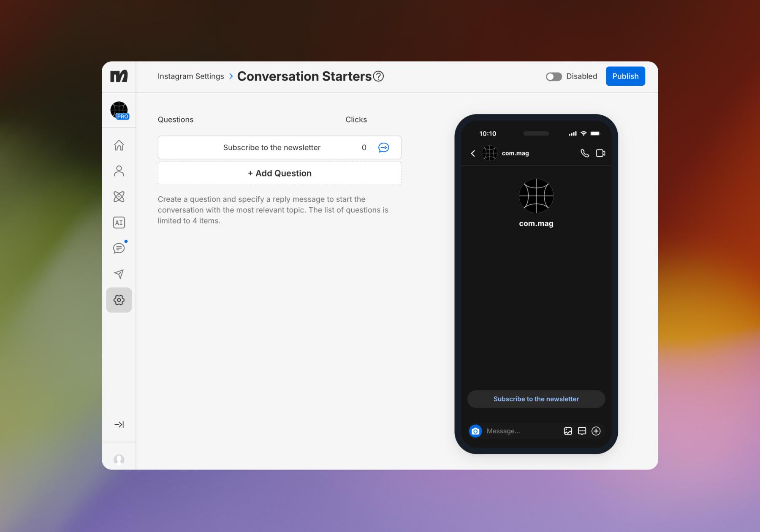Click the clicks count 0 value

pyautogui.click(x=364, y=148)
